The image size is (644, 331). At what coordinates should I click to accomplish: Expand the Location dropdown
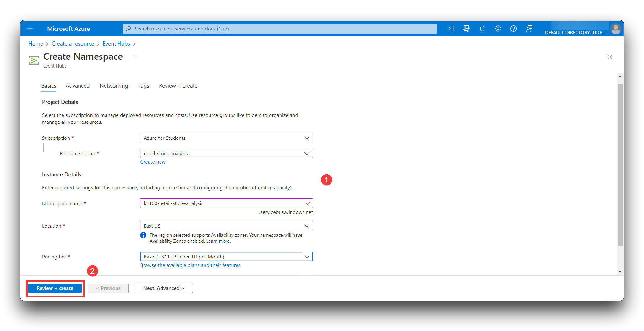pos(226,226)
